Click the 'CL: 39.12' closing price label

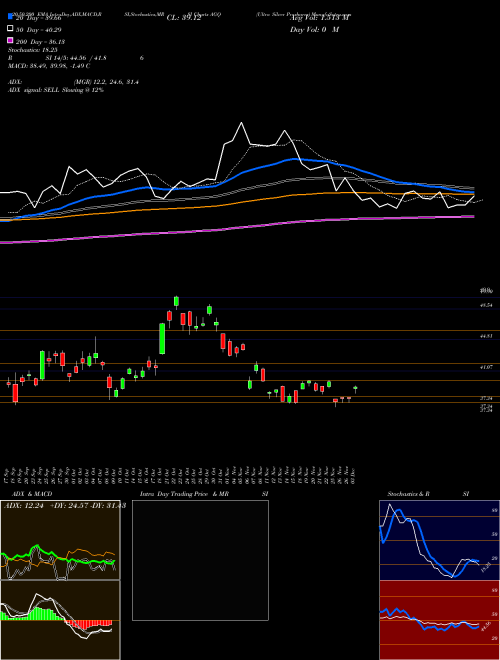click(x=184, y=18)
